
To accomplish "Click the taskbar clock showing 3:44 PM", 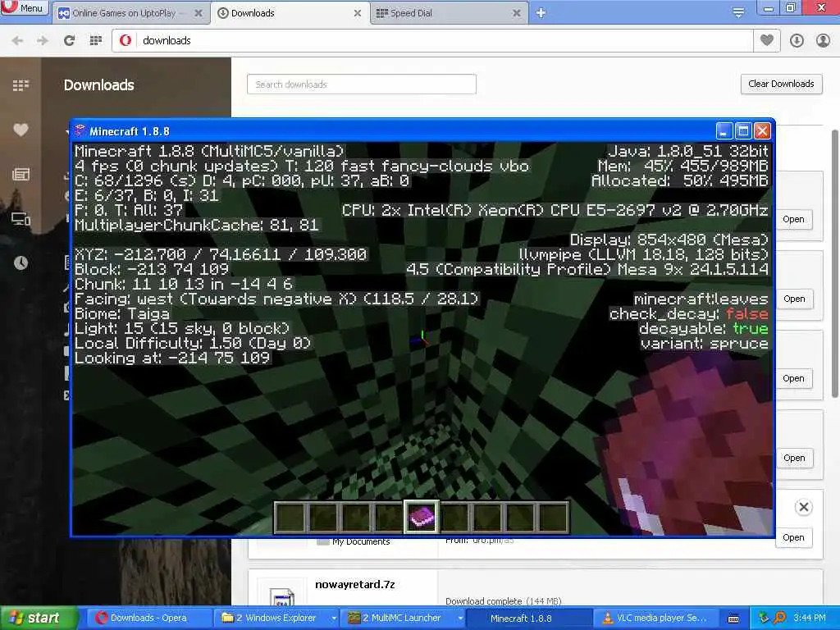I will coord(809,619).
